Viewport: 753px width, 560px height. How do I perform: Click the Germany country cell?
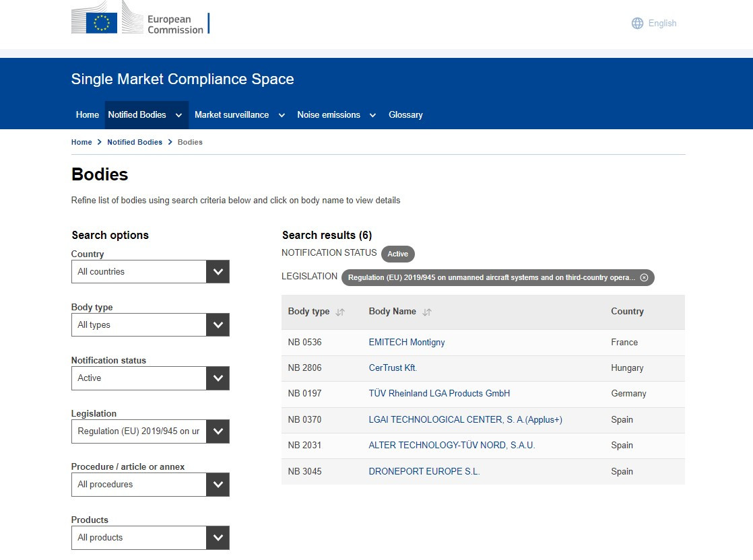tap(628, 394)
